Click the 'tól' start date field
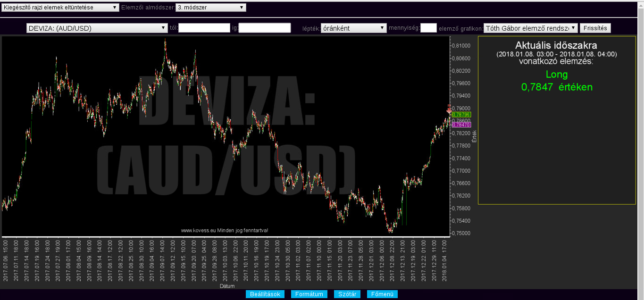 tap(204, 28)
